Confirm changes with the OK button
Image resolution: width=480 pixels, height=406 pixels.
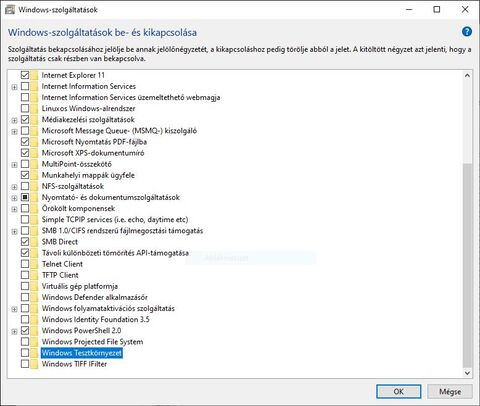(399, 391)
